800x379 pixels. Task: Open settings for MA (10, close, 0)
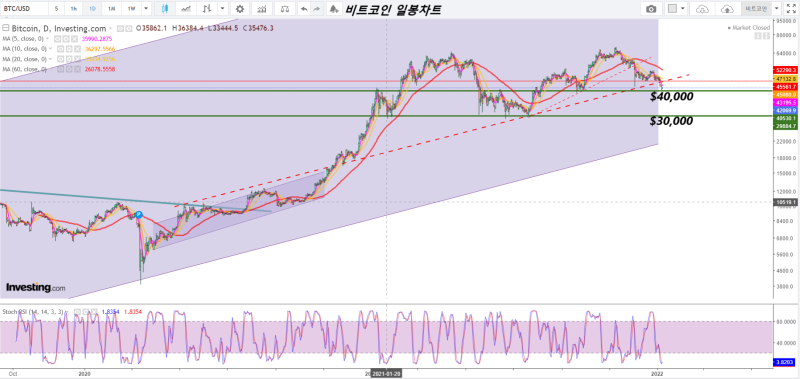click(x=68, y=49)
